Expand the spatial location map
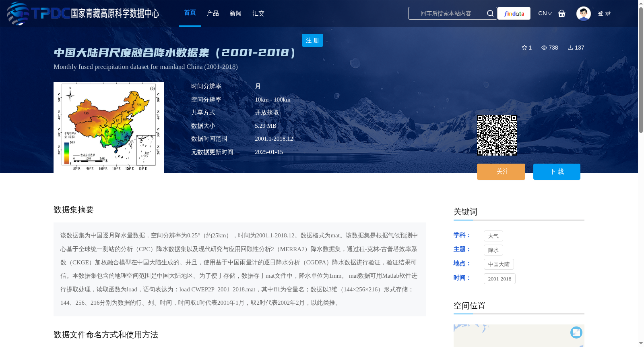Viewport: 644px width, 347px height. (576, 332)
